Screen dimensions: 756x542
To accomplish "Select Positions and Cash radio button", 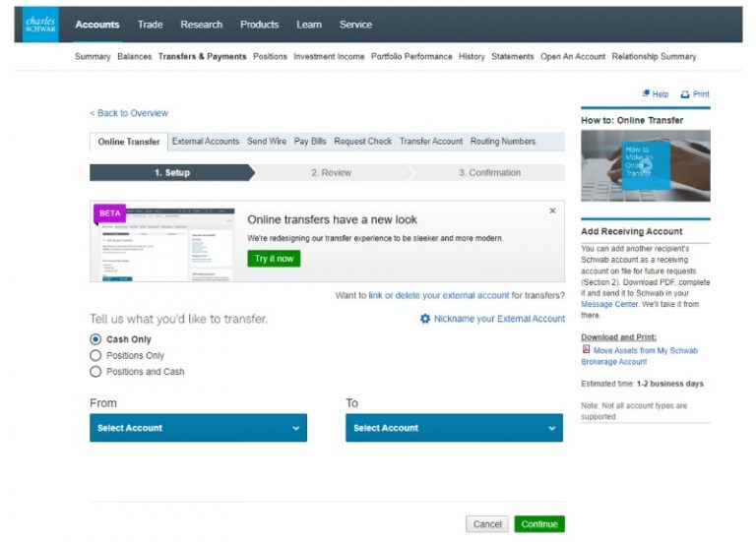I will click(x=95, y=372).
